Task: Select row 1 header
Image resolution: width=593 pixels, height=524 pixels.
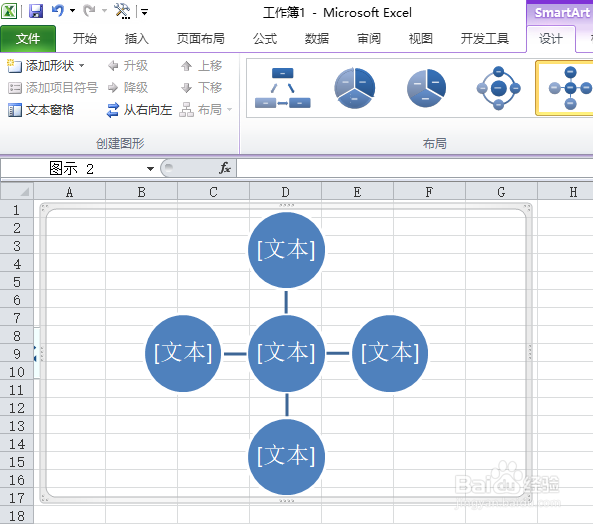Action: coord(17,210)
